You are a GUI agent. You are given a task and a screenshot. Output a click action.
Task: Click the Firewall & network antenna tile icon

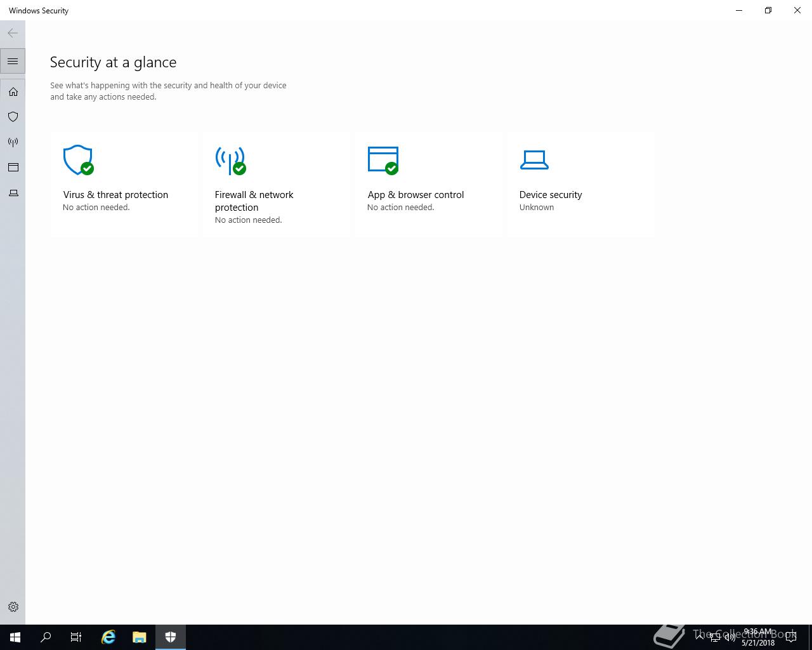230,160
